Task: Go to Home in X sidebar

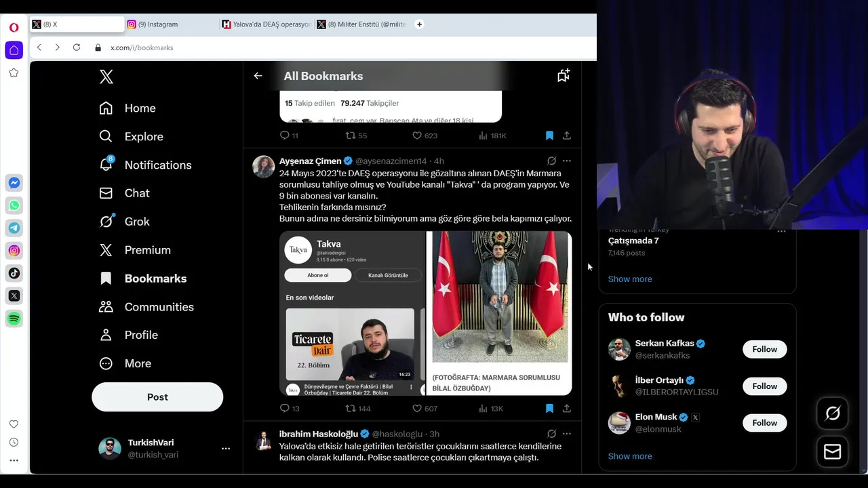Action: coord(127,108)
